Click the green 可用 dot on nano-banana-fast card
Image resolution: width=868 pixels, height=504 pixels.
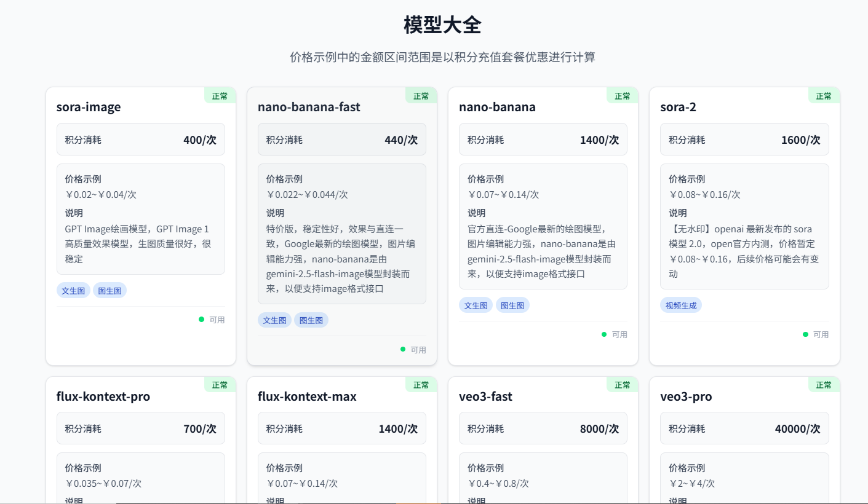point(403,349)
